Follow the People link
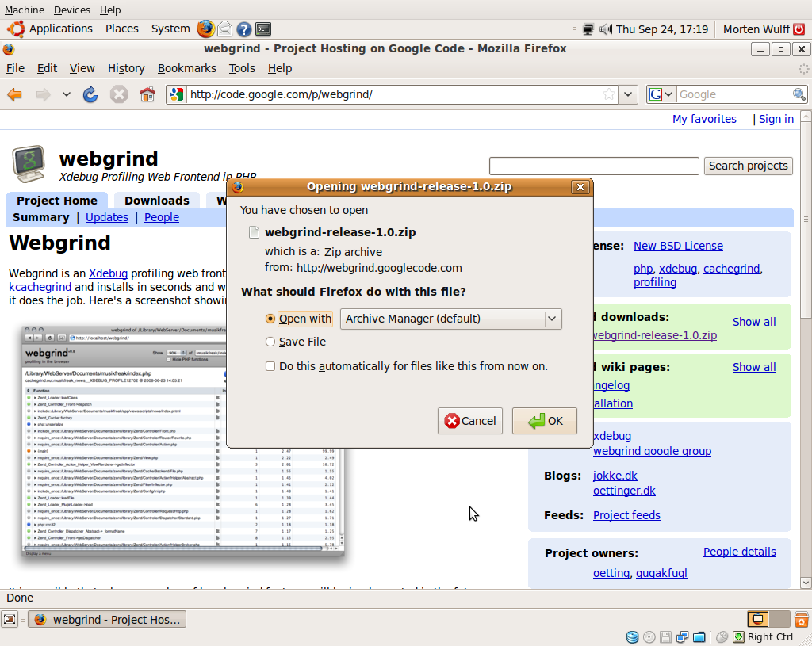812x646 pixels. point(162,217)
